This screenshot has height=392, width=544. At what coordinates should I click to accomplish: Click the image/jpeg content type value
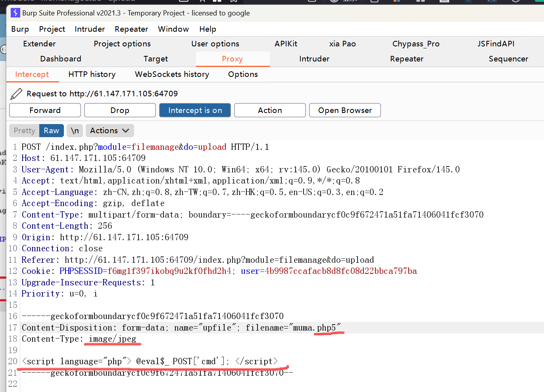click(112, 339)
